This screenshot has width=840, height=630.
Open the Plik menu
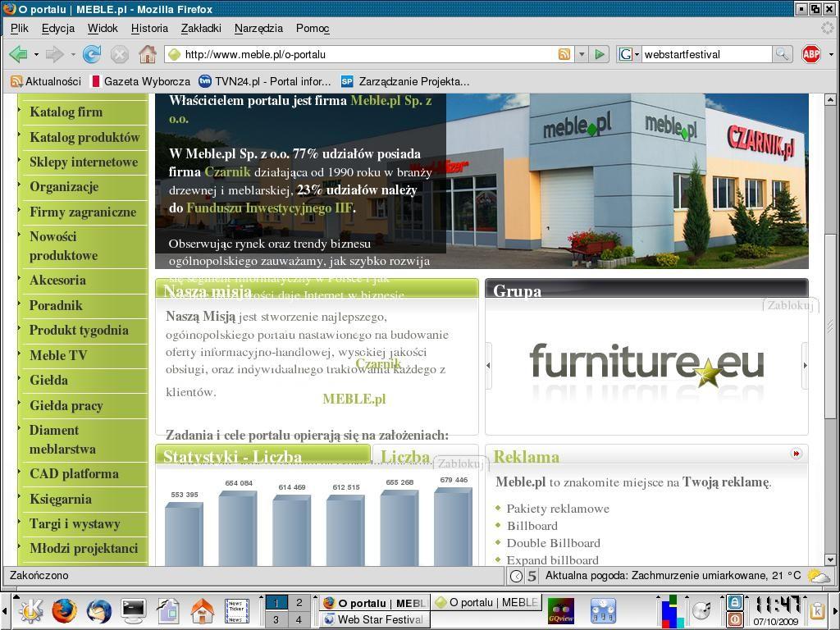[20, 29]
